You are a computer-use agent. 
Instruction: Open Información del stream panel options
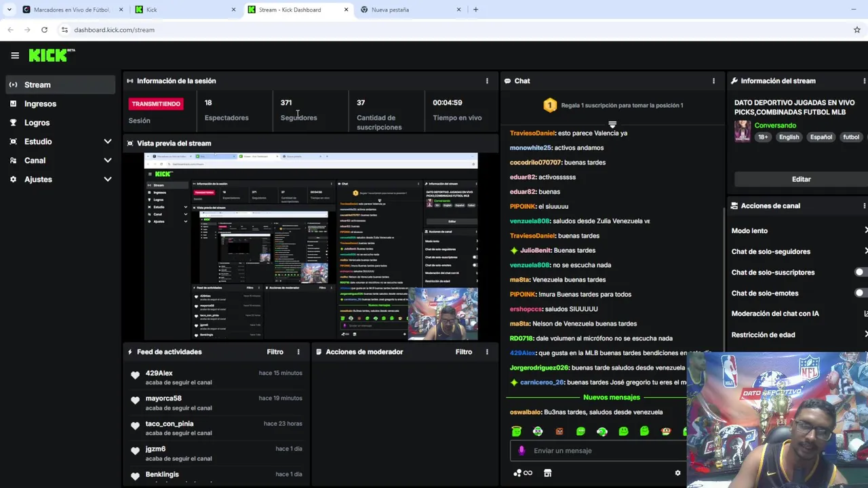point(865,81)
